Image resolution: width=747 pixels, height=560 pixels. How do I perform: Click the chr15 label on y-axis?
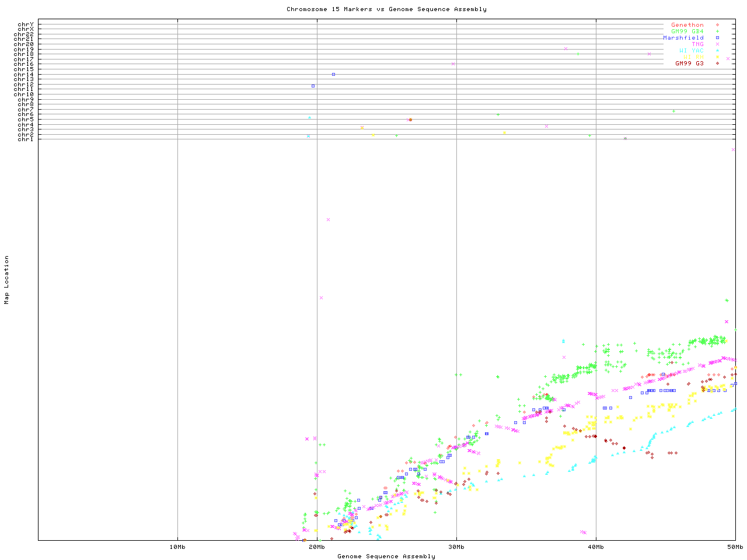pyautogui.click(x=24, y=69)
